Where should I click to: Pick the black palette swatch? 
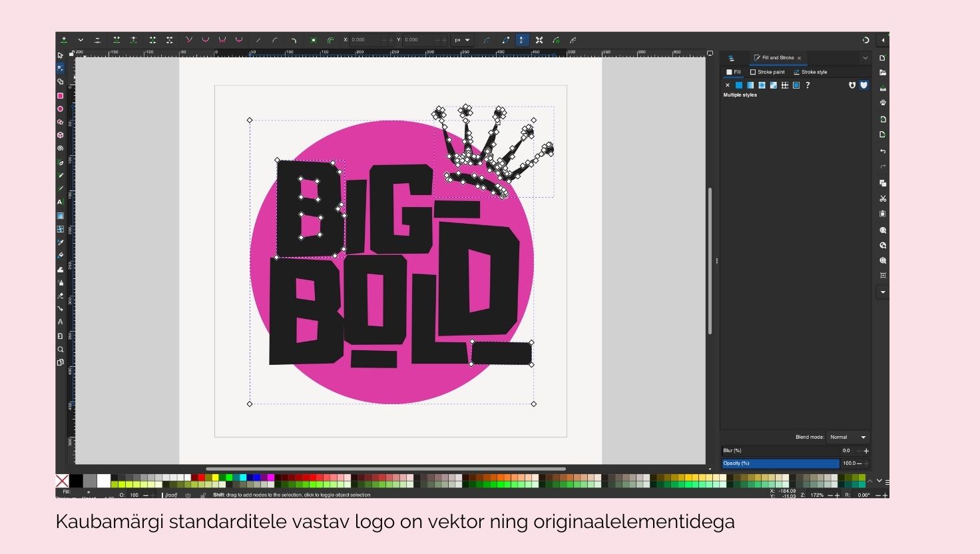pos(77,481)
